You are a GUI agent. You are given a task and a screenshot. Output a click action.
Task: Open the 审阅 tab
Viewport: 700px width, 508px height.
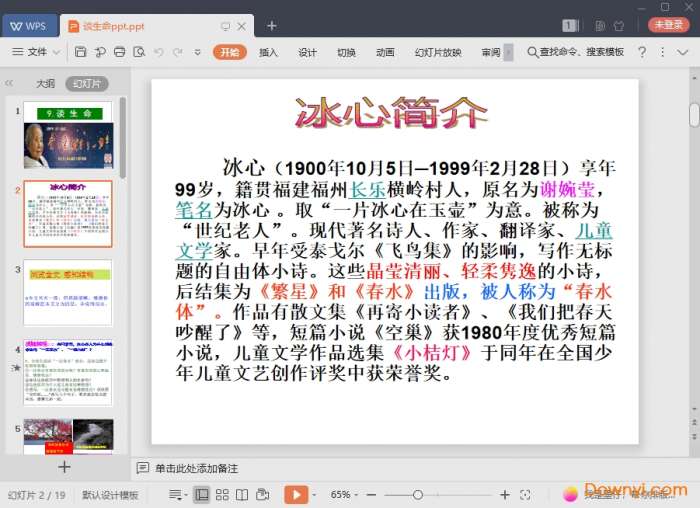pyautogui.click(x=491, y=52)
